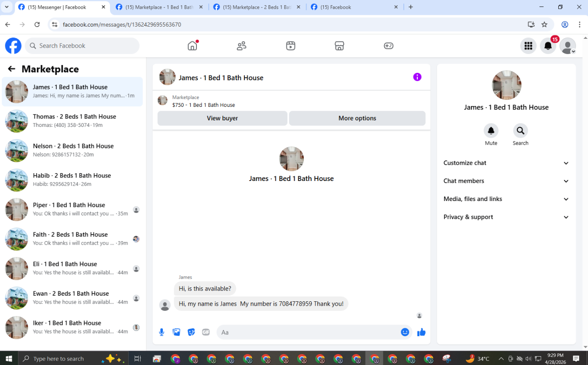Click the listing thumbnail in chat header
The height and width of the screenshot is (365, 588).
click(x=167, y=77)
